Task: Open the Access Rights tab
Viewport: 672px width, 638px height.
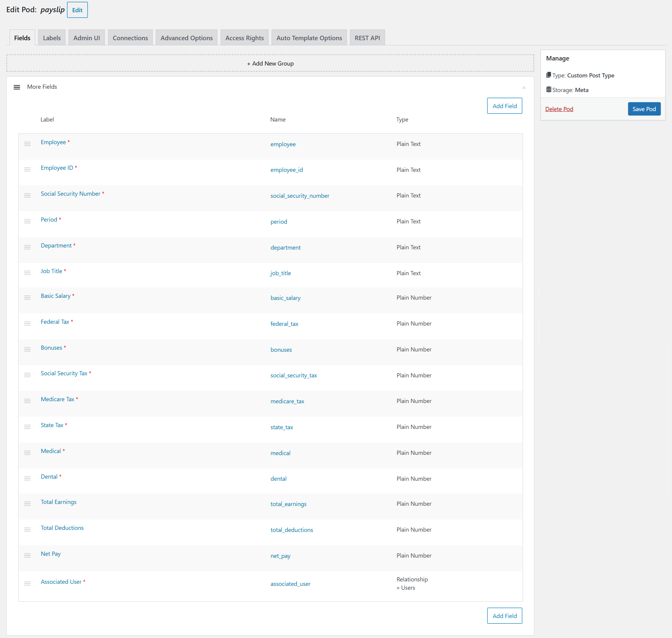Action: [244, 38]
